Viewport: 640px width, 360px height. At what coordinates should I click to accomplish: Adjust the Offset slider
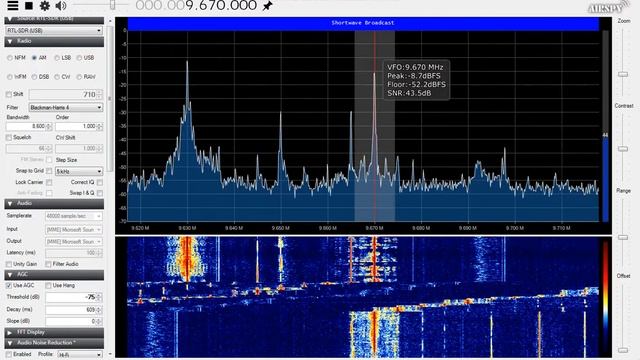click(x=623, y=350)
